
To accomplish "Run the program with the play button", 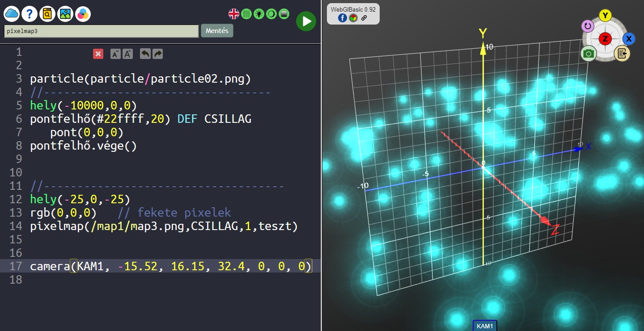I will (x=306, y=21).
